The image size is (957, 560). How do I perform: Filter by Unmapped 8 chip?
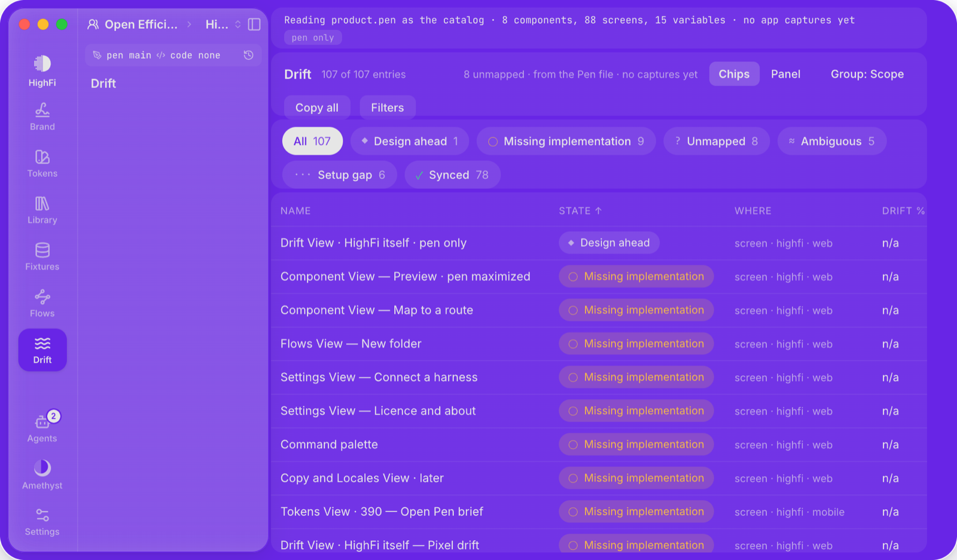coord(717,141)
